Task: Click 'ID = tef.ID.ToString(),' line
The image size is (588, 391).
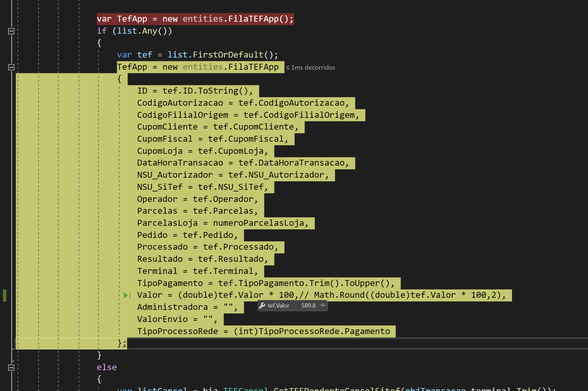Action: (195, 91)
